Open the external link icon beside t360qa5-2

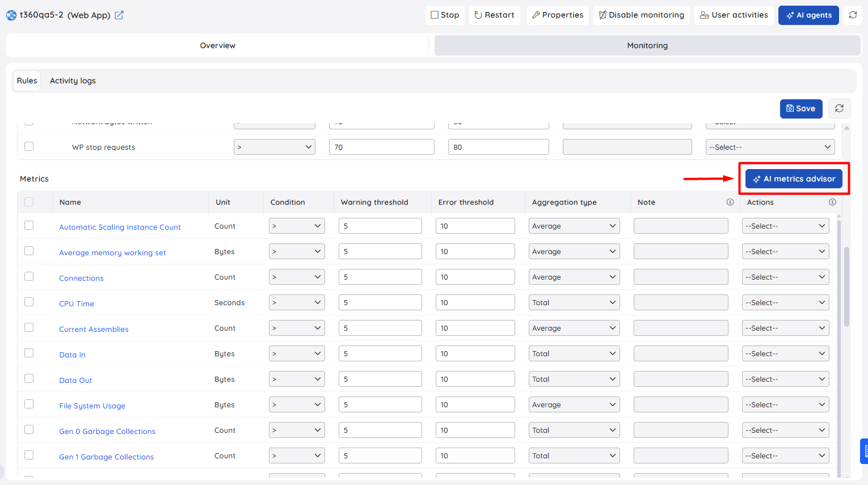119,15
